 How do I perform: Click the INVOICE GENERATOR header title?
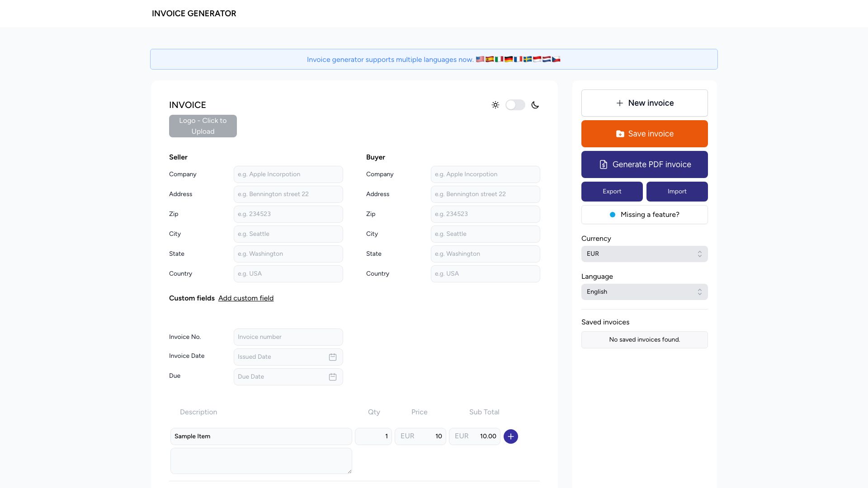click(x=194, y=14)
